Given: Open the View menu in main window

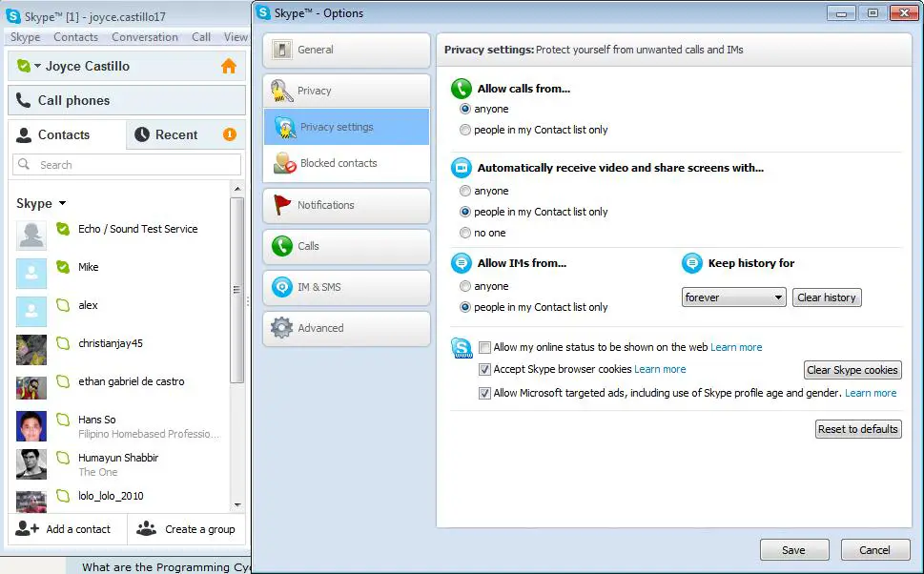Looking at the screenshot, I should point(236,37).
